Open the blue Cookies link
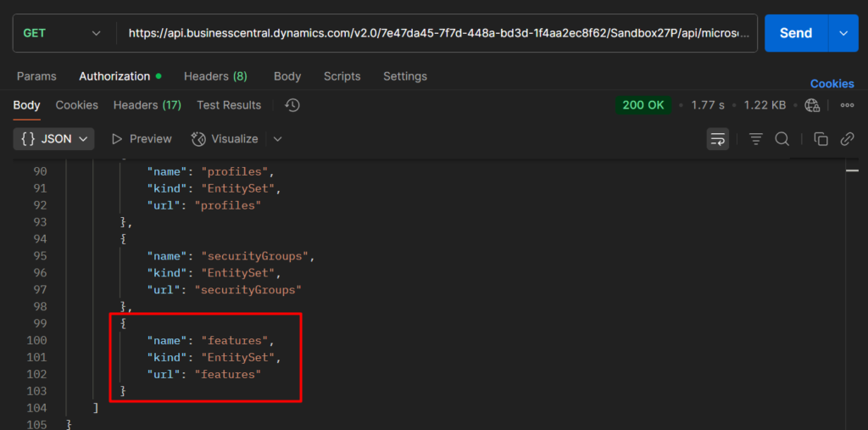This screenshot has height=430, width=868. pyautogui.click(x=832, y=84)
